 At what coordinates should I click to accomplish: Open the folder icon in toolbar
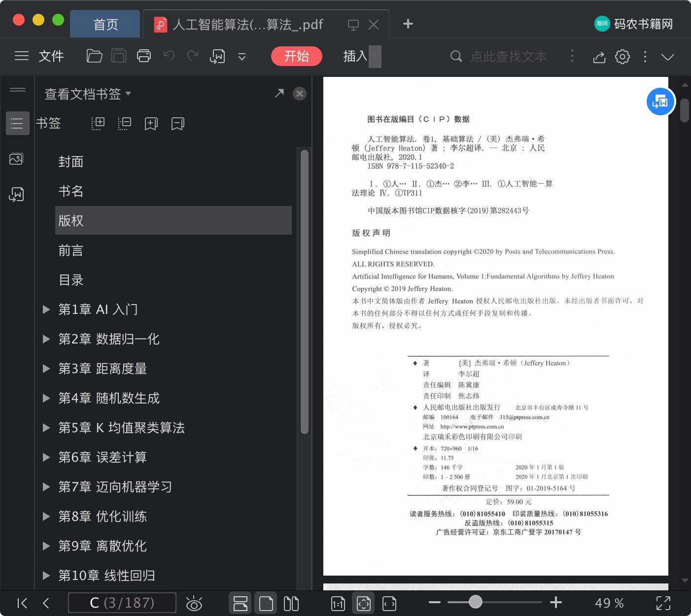pos(94,56)
